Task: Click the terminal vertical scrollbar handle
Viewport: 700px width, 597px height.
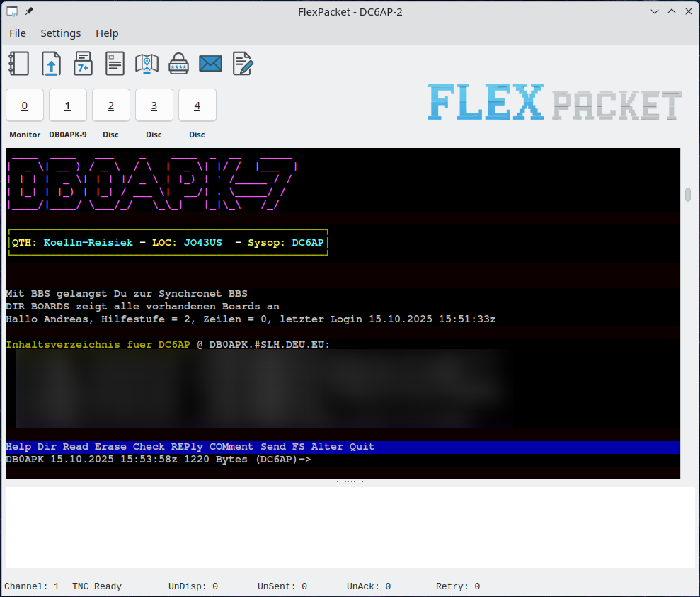Action: click(x=688, y=195)
